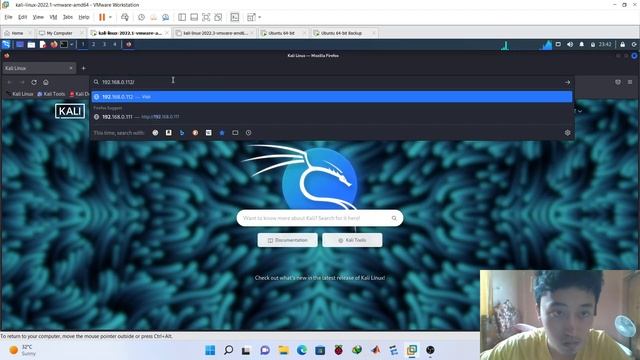Switch to workspace 2 in Kali panel
640x360 pixels.
(93, 44)
